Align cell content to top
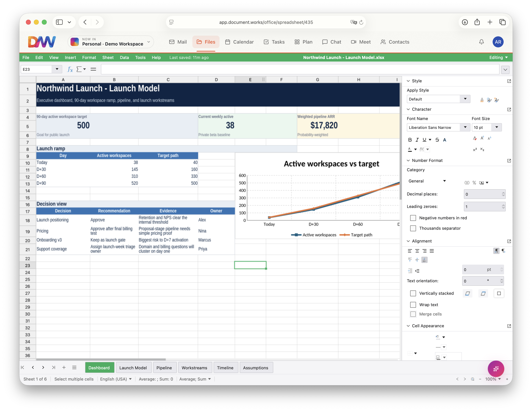The height and width of the screenshot is (411, 532). tap(410, 260)
